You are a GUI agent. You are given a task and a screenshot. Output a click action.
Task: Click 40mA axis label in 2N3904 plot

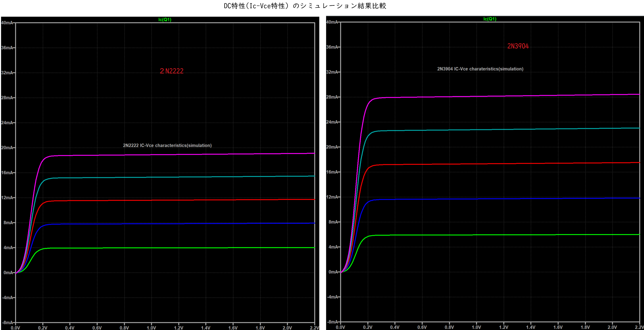(332, 22)
